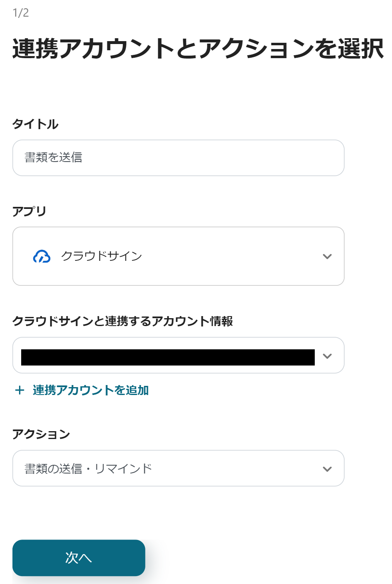Expand the アクション dropdown chevron arrow

[327, 469]
